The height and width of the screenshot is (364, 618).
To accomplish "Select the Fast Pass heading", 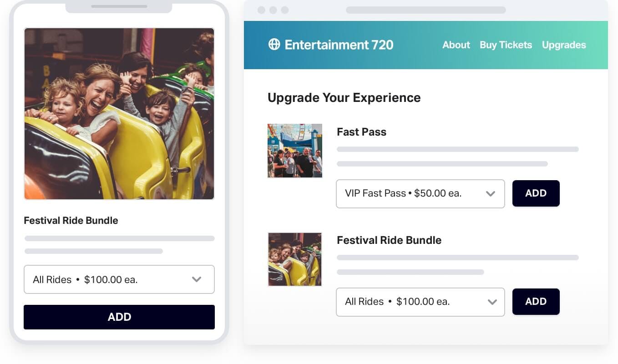I will pos(361,132).
